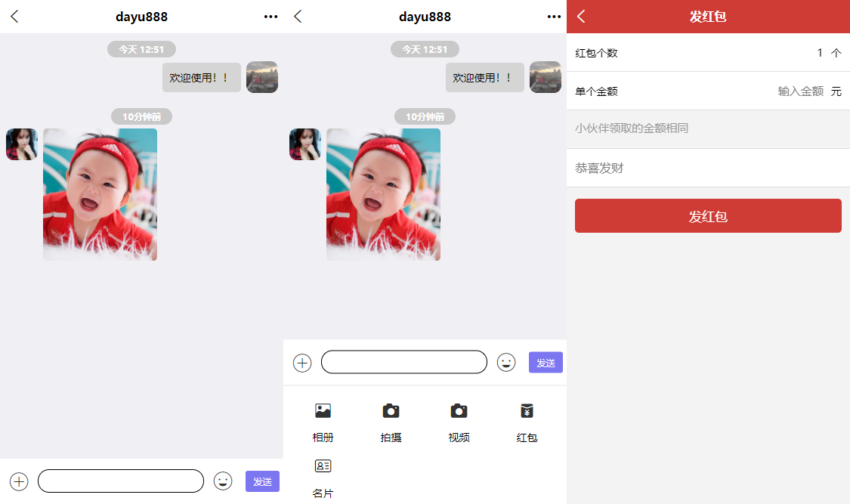This screenshot has height=504, width=850.
Task: Open the chat options via the ellipsis icon
Action: pos(553,16)
